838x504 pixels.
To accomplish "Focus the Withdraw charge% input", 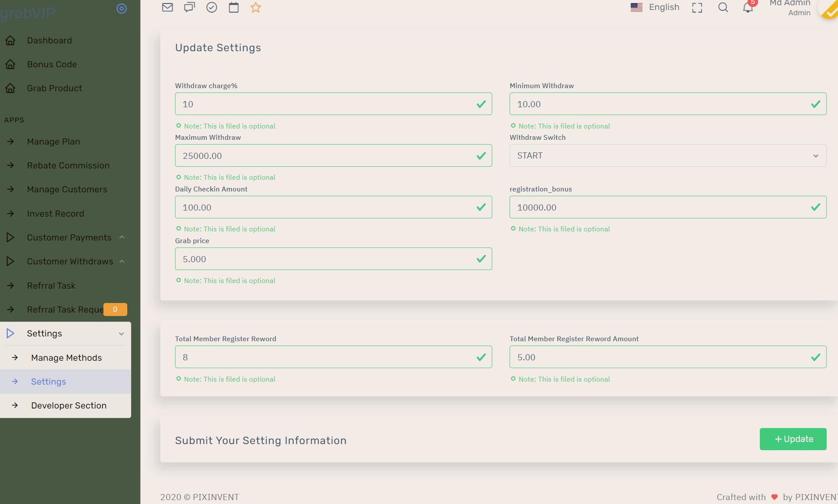I will [333, 104].
